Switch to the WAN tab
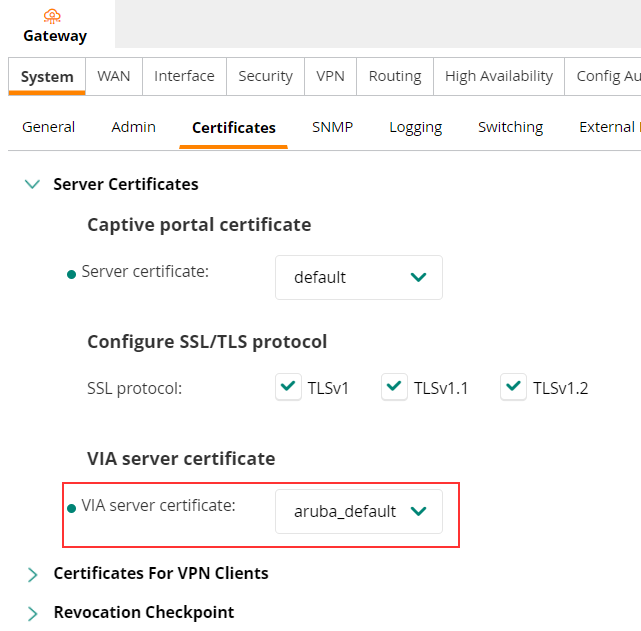Image resolution: width=641 pixels, height=631 pixels. (114, 76)
